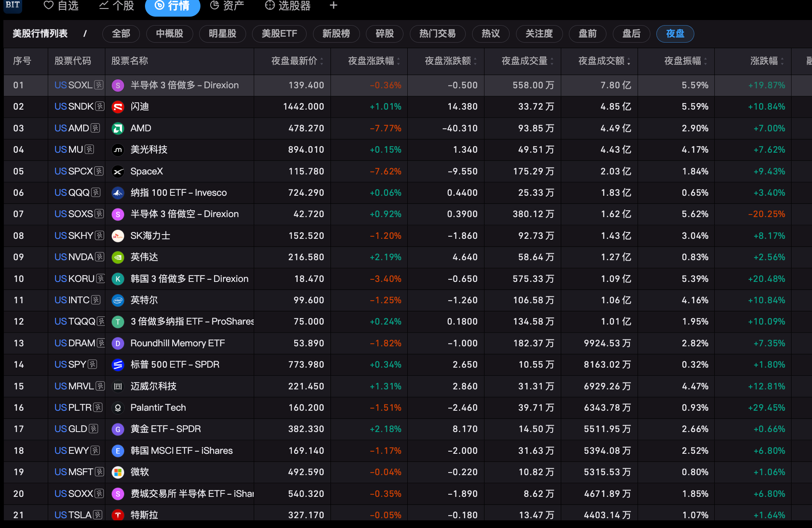The image size is (812, 528).
Task: Select the 关注度 filter pill
Action: tap(539, 34)
